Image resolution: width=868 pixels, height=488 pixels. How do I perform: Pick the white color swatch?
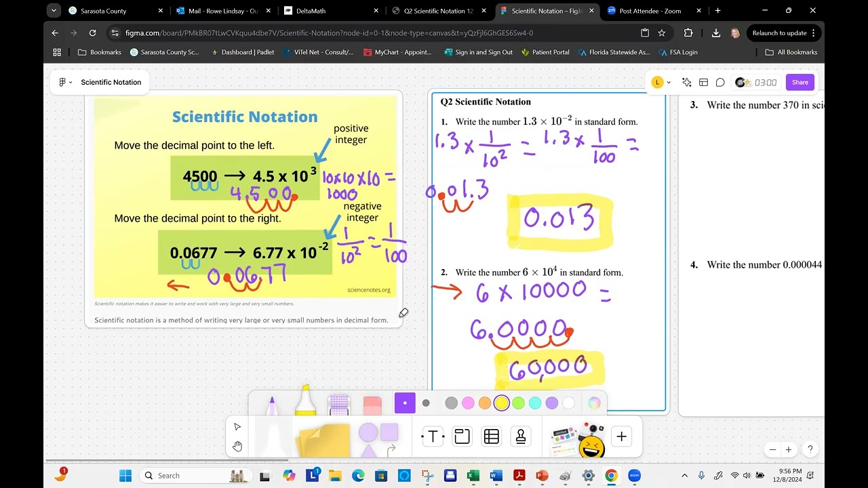[568, 403]
